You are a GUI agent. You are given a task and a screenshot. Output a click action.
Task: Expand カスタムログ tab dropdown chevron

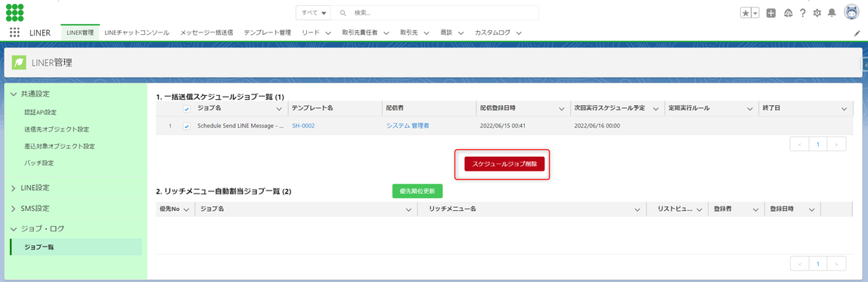(519, 33)
